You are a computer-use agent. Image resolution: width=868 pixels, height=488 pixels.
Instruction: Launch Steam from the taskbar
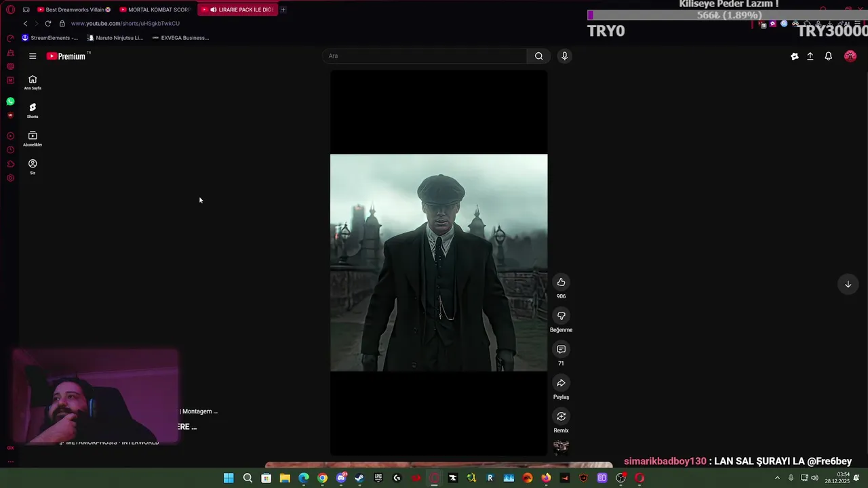pos(359,478)
